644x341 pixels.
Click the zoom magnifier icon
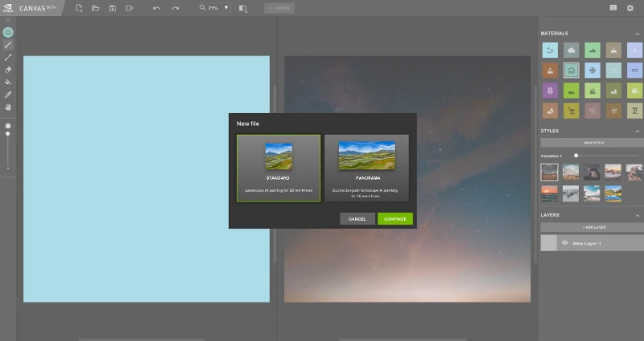[x=203, y=7]
